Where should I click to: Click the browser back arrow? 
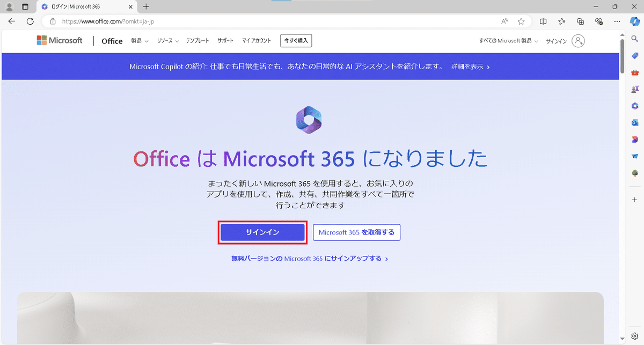(x=12, y=21)
